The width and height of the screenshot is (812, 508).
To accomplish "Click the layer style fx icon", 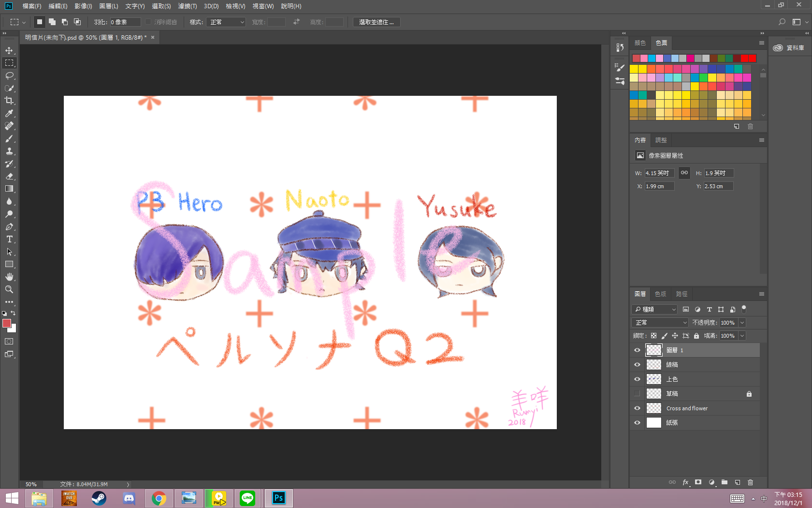I will [x=685, y=482].
